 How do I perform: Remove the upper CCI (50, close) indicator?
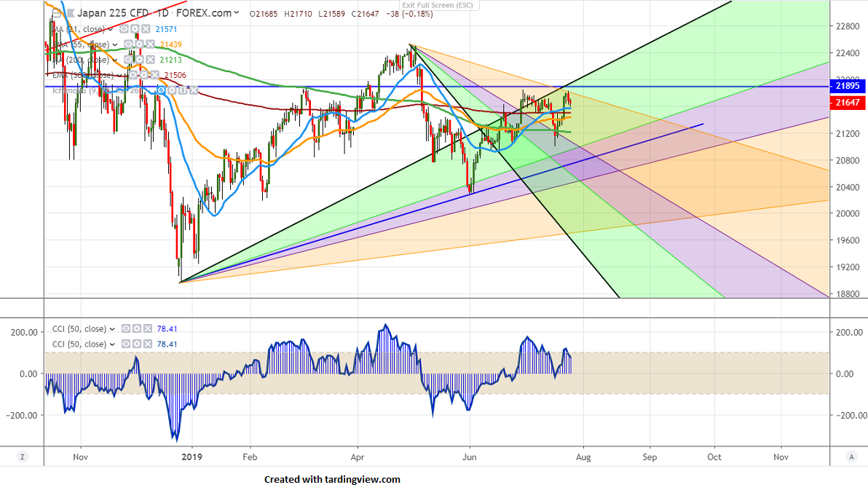(147, 328)
